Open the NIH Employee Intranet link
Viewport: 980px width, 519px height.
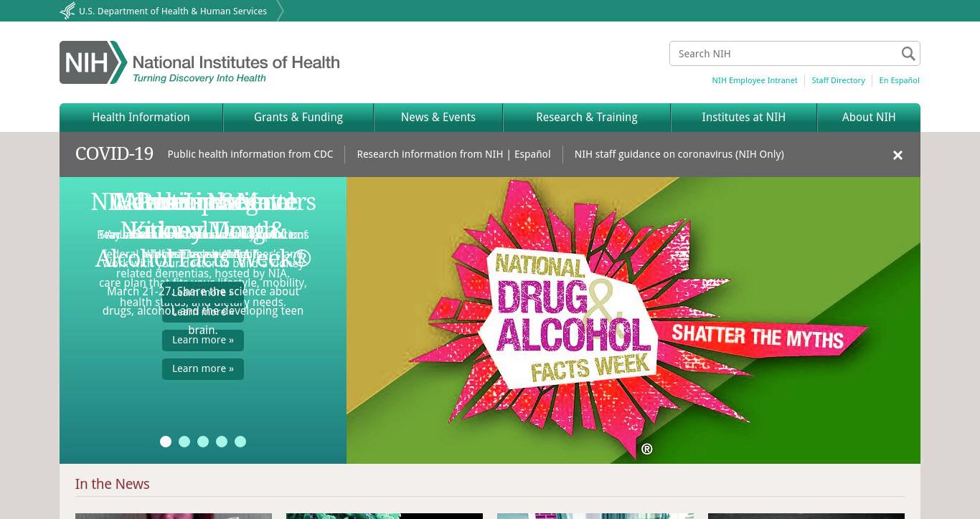754,80
